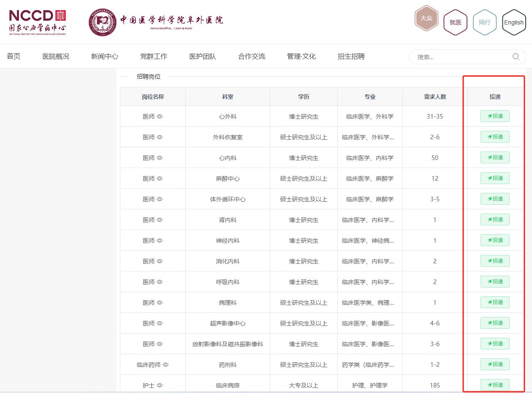Open the NCCD national center logo

click(x=38, y=22)
